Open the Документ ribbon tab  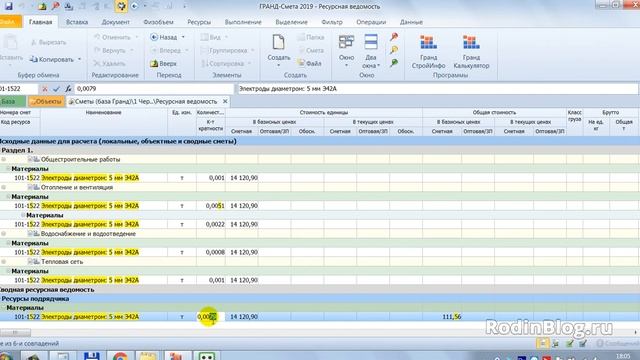coord(116,22)
